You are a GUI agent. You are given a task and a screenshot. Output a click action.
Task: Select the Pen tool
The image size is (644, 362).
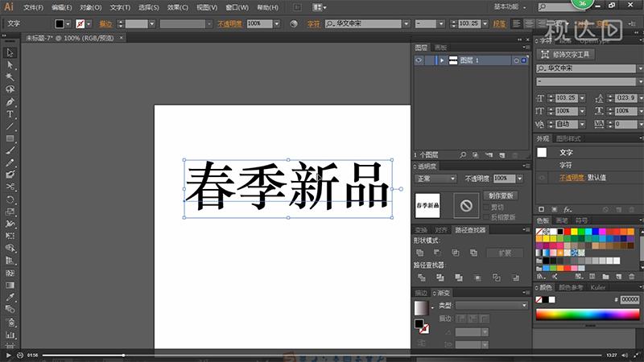click(x=10, y=102)
